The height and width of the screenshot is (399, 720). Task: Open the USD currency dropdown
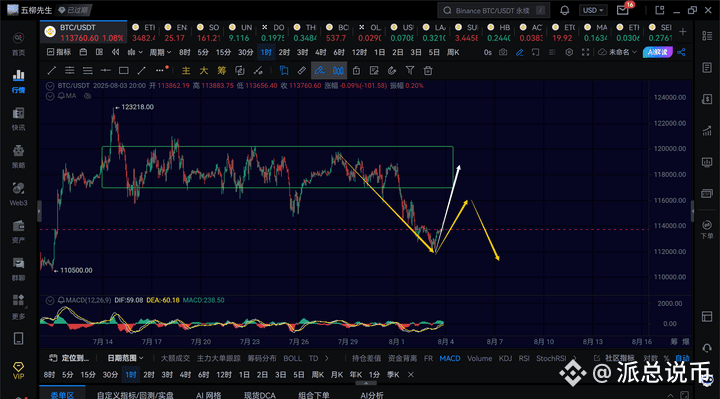click(x=593, y=10)
